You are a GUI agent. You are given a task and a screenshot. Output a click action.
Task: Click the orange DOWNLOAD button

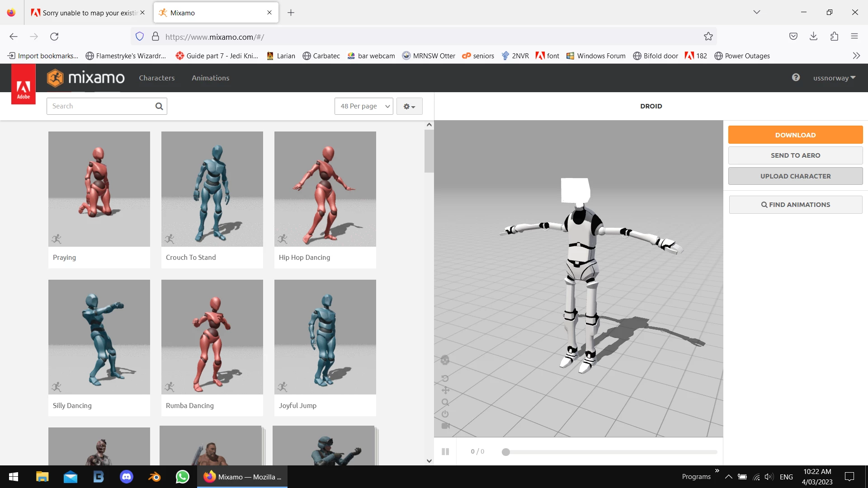point(795,135)
